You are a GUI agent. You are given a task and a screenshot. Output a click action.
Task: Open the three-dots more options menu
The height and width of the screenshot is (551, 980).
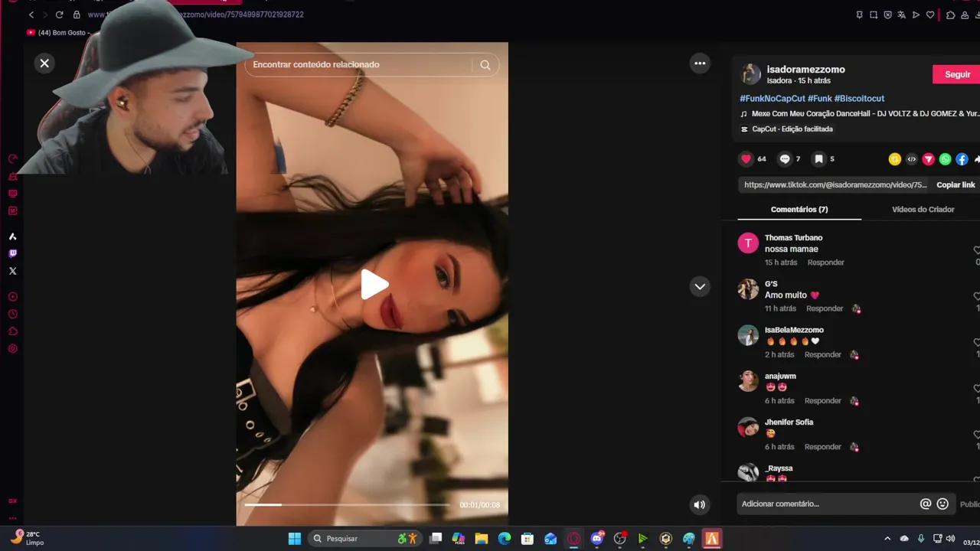tap(700, 64)
